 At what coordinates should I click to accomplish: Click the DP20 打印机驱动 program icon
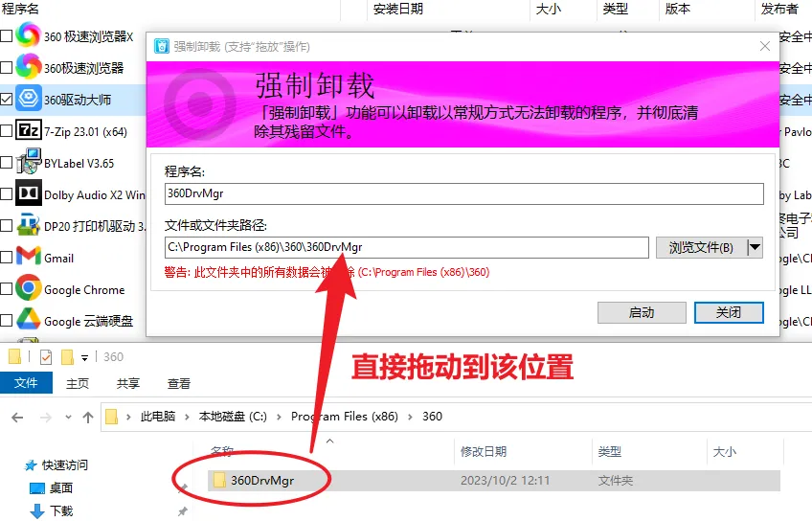[28, 225]
